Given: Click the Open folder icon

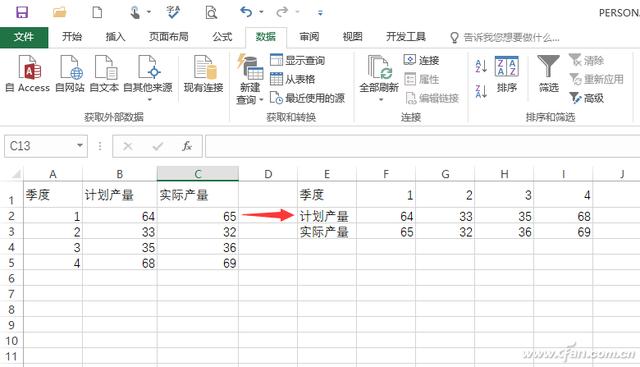Looking at the screenshot, I should pyautogui.click(x=60, y=12).
